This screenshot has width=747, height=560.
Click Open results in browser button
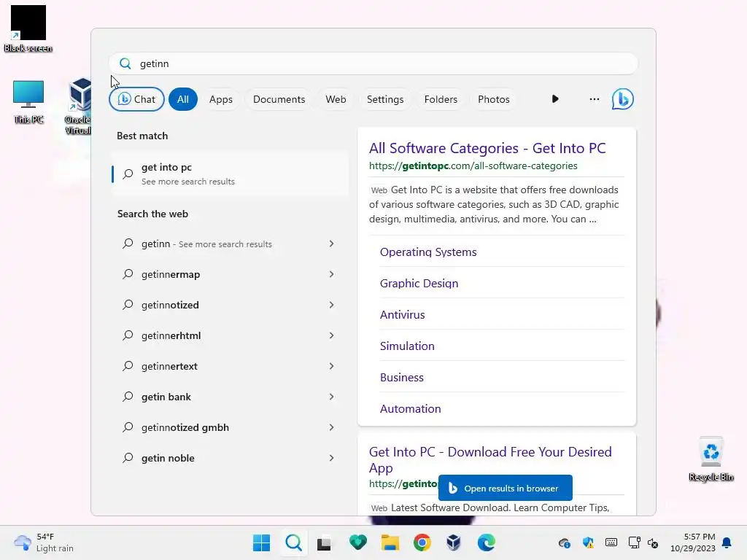[x=505, y=488]
